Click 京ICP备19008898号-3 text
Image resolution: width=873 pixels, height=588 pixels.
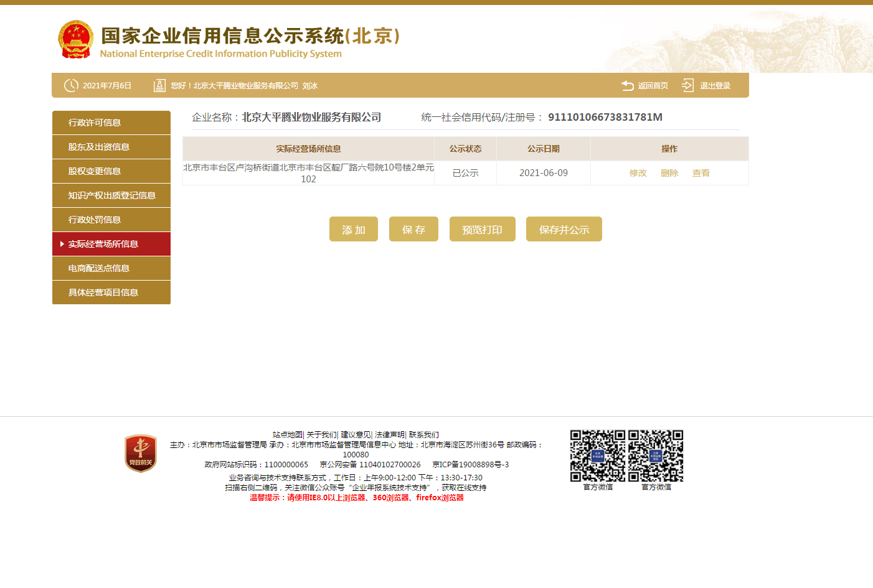(471, 465)
